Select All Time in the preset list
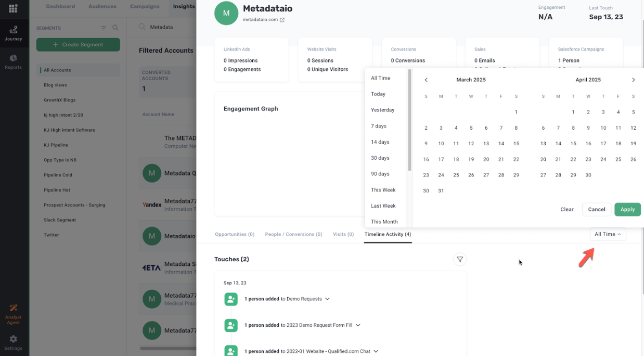644x356 pixels. 381,78
